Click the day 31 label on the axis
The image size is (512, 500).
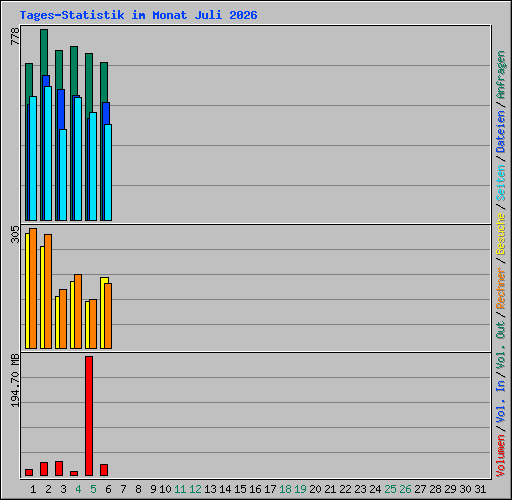coord(480,489)
